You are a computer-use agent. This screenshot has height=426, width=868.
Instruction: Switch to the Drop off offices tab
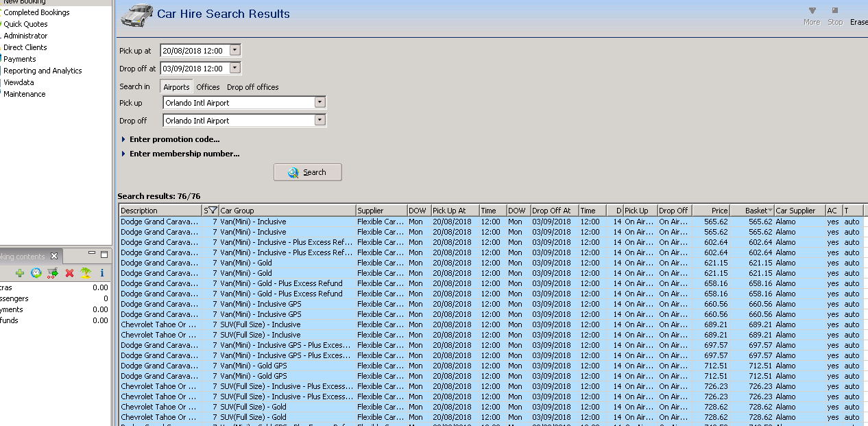[252, 87]
